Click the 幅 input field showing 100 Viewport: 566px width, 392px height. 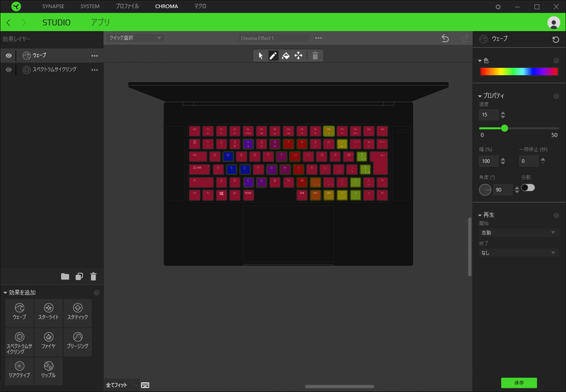point(488,161)
